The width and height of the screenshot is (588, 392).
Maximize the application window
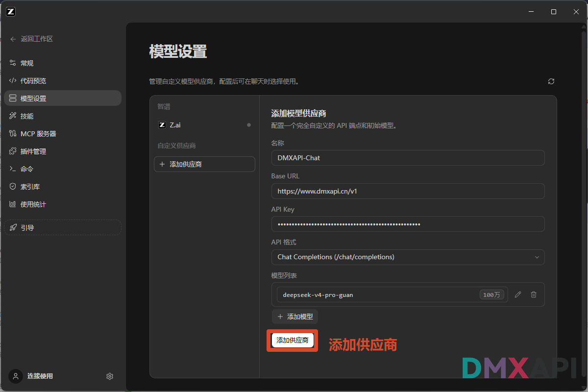tap(554, 12)
